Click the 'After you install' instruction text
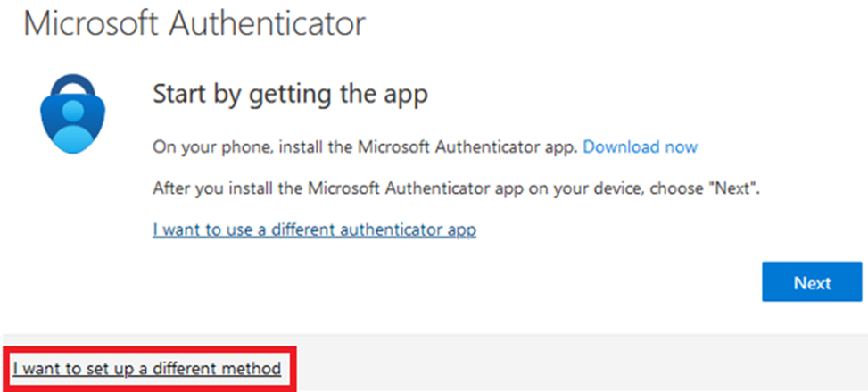 (457, 188)
